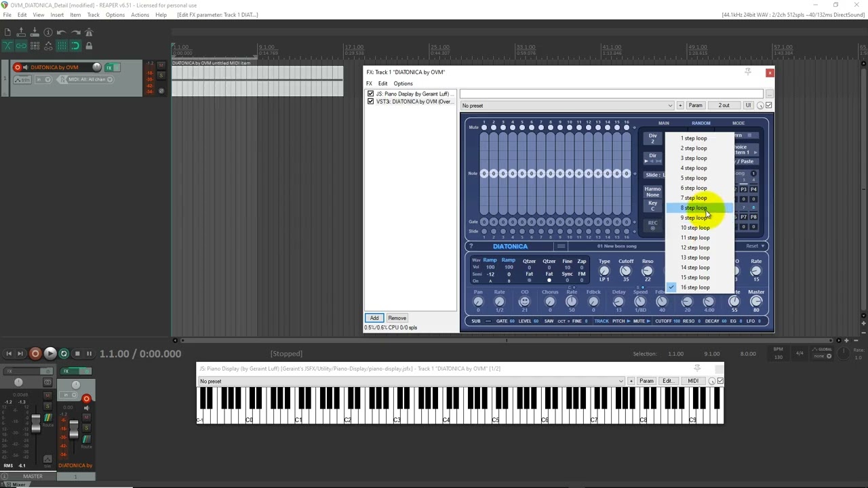Toggle item grouping chain icon
This screenshot has height=488, width=868.
tap(21, 45)
